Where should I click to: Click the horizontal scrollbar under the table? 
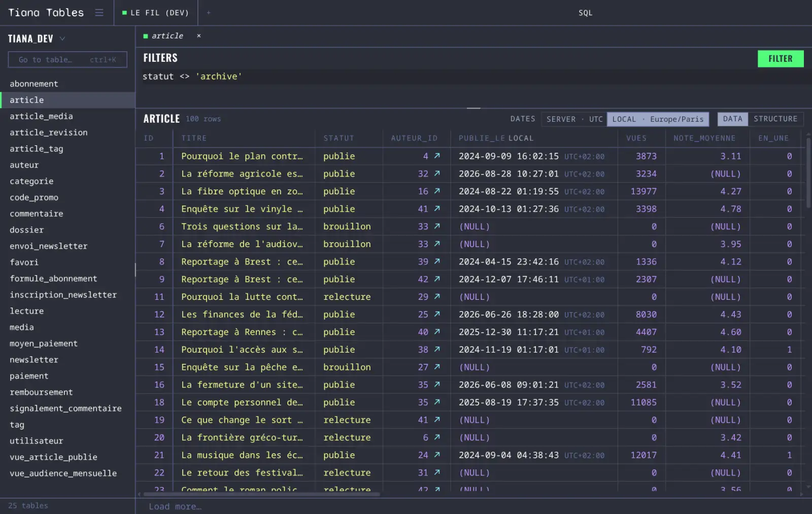coord(261,494)
